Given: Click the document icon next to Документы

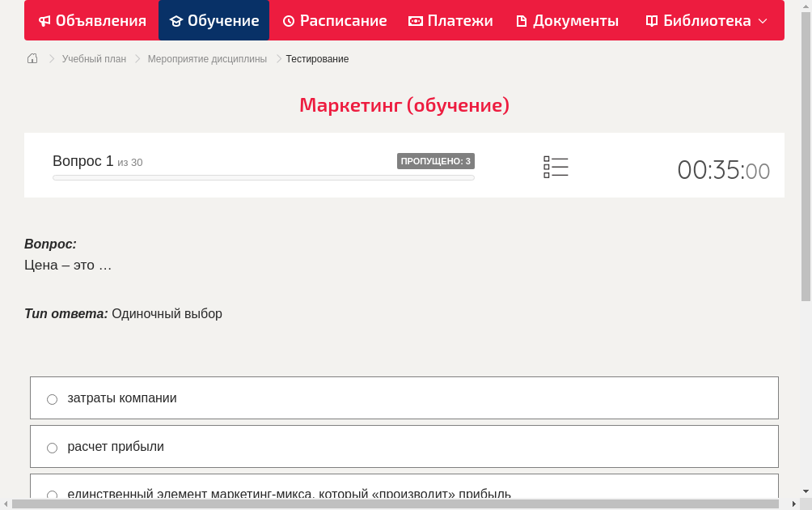Looking at the screenshot, I should [522, 20].
